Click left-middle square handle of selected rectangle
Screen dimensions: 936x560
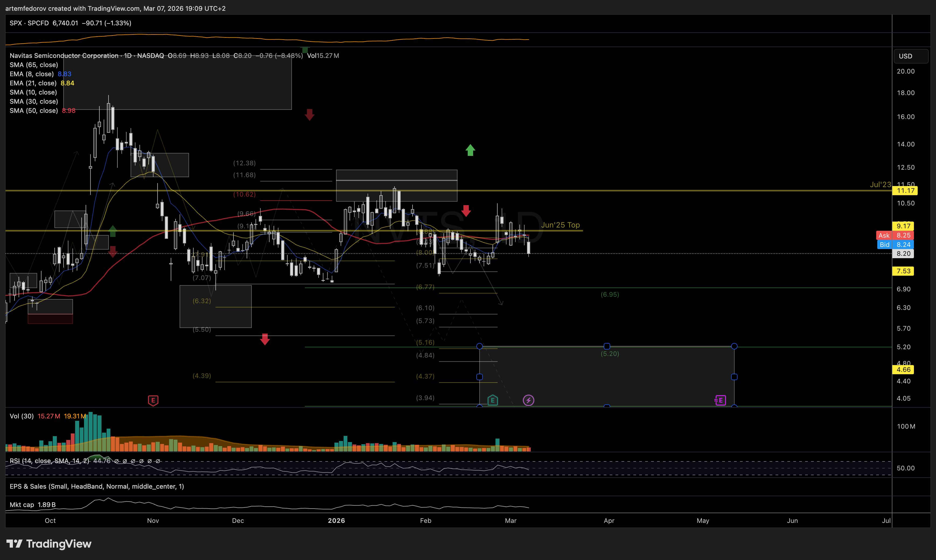(479, 377)
